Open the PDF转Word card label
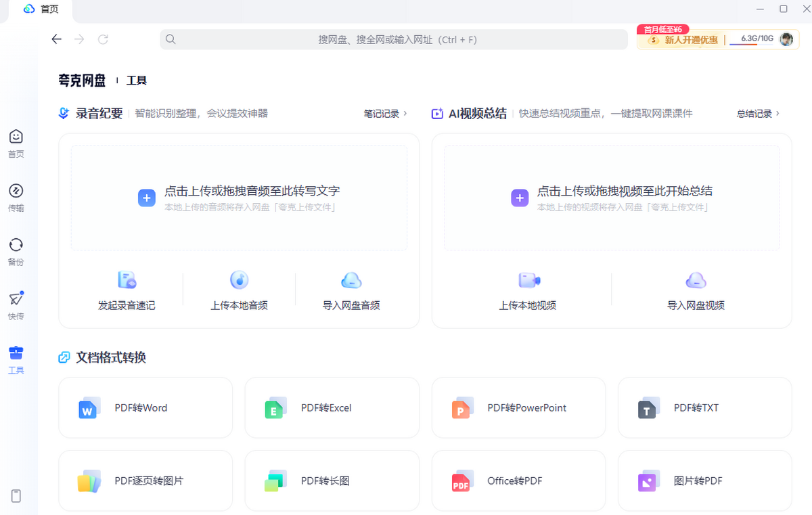Image resolution: width=812 pixels, height=515 pixels. 141,408
